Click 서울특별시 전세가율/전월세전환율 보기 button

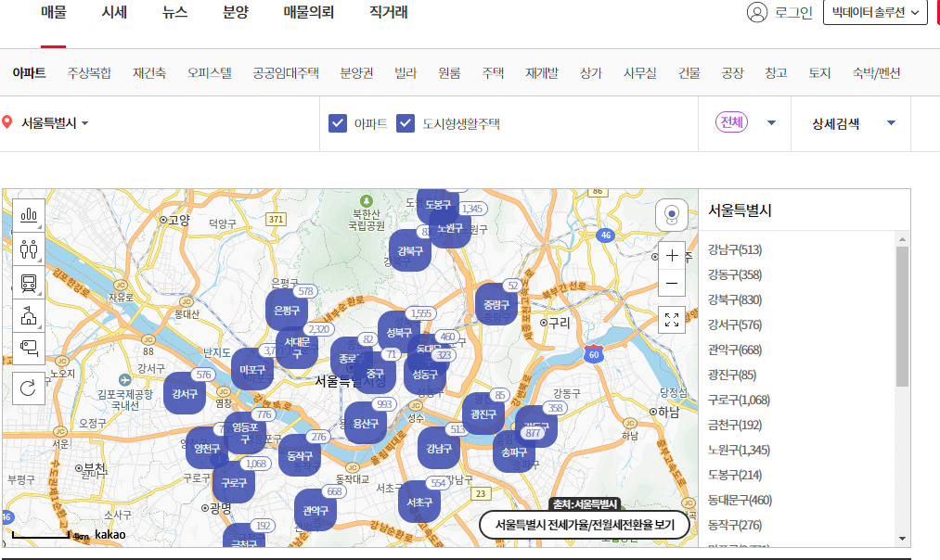(x=585, y=525)
